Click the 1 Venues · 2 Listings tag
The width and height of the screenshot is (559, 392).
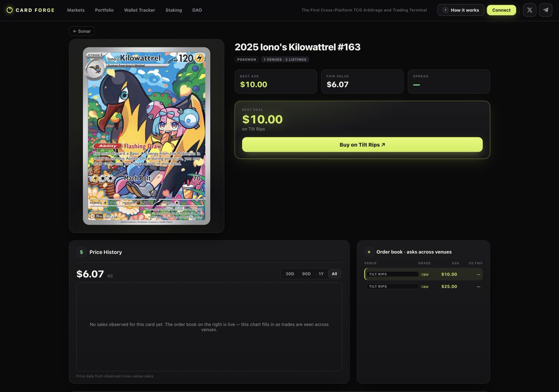tap(285, 59)
